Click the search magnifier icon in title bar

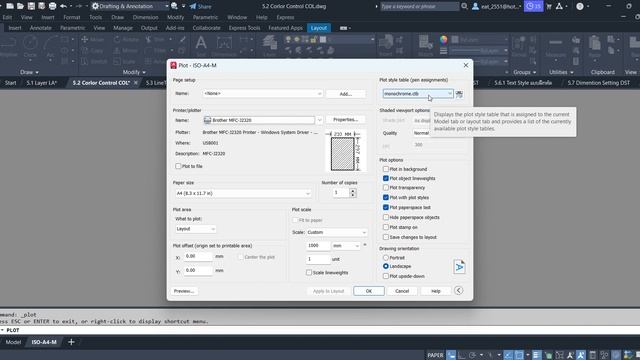[464, 6]
